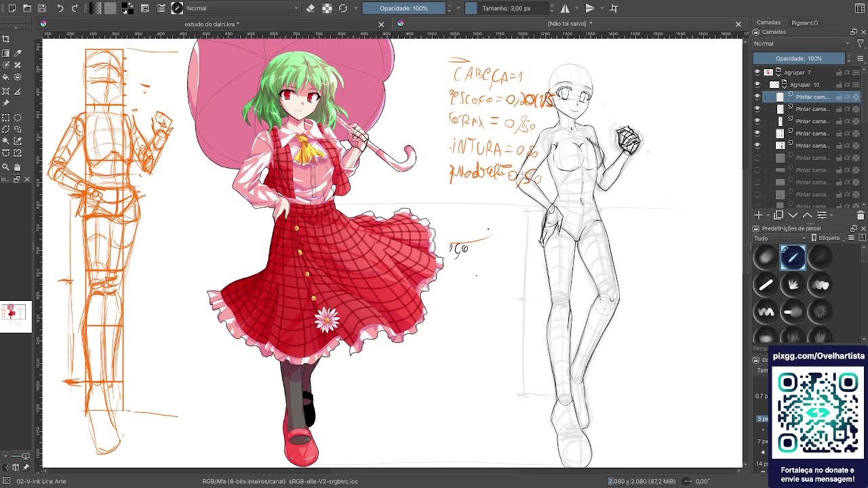Select the Pan hand tool

[18, 167]
